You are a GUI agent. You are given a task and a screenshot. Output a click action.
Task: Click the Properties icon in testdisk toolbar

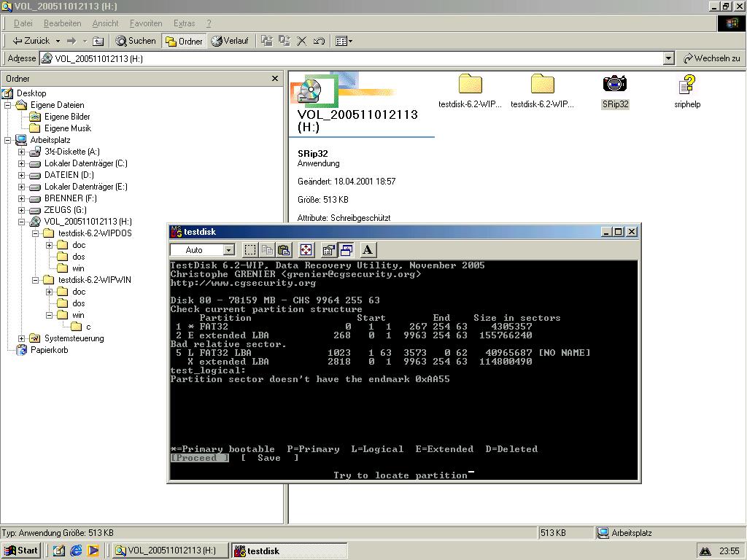point(329,250)
